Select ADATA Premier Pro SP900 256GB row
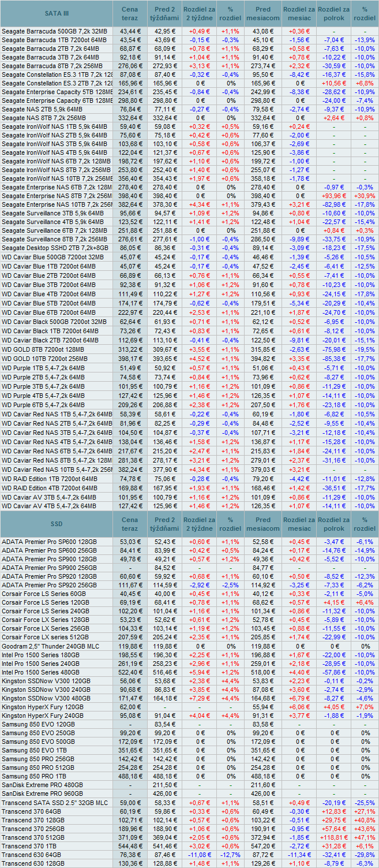 tap(189, 568)
